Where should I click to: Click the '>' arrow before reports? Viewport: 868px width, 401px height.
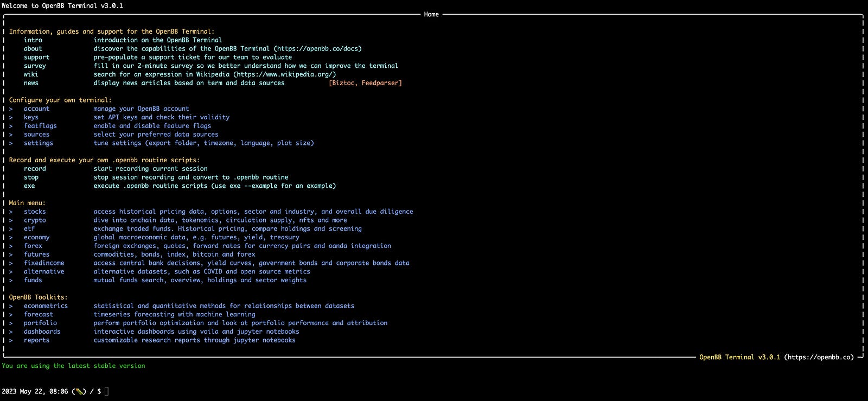[x=11, y=340]
